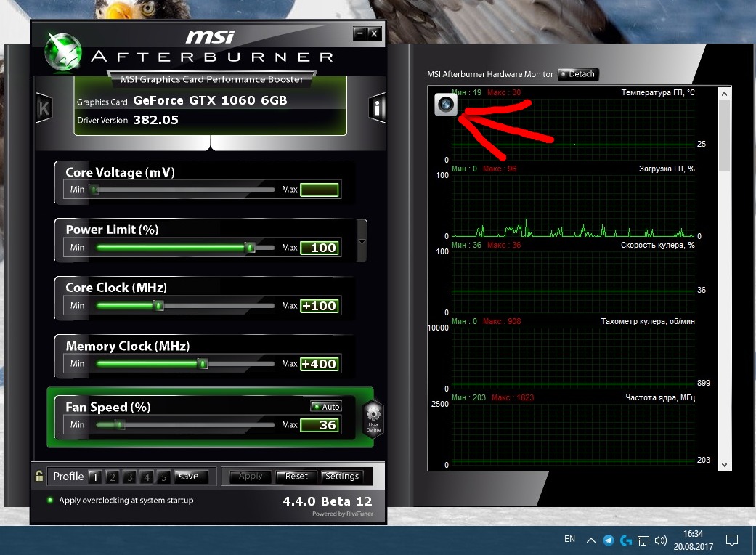Click the Hardware Monitor scrollbar thumb
This screenshot has width=756, height=555.
724,136
